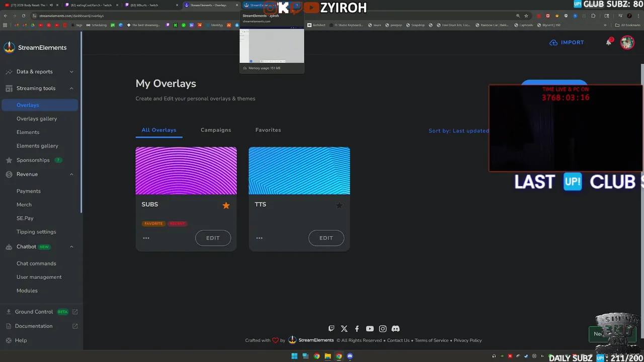The width and height of the screenshot is (644, 362).
Task: Click the Ground Control download icon
Action: point(9,312)
